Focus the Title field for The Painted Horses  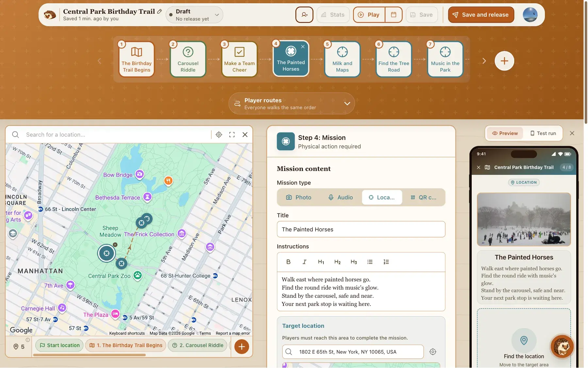(361, 229)
